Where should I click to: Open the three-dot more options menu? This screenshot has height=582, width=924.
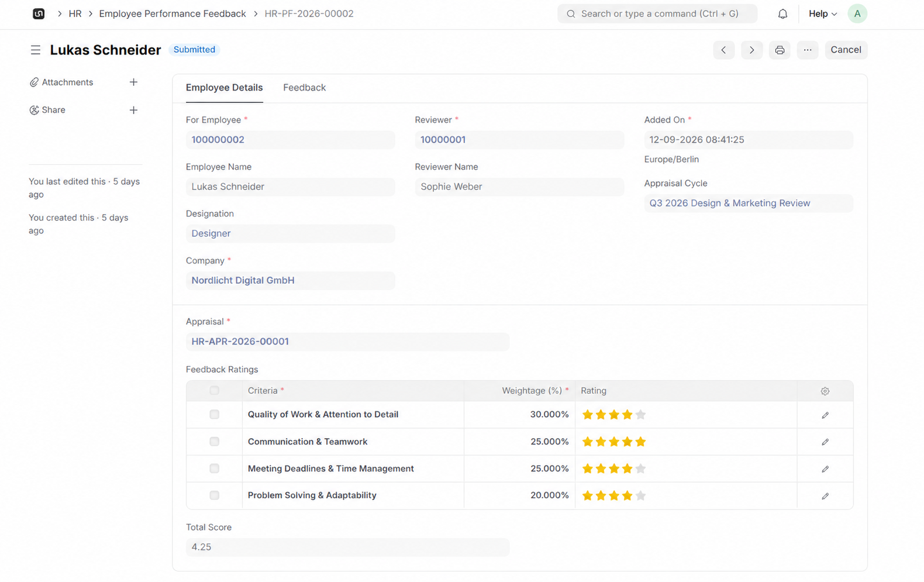click(x=808, y=50)
